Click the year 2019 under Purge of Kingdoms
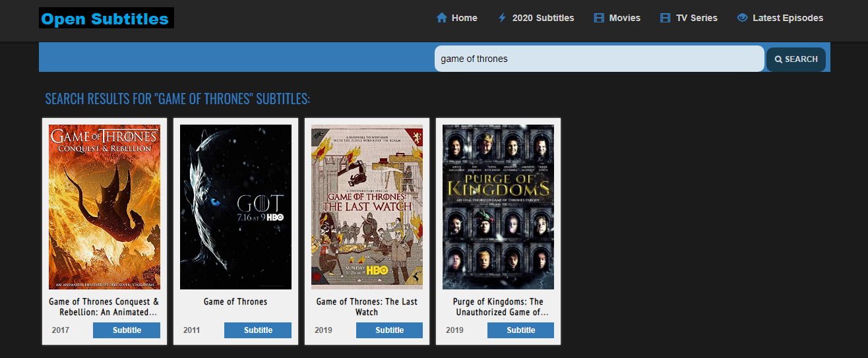The width and height of the screenshot is (868, 358). (x=454, y=330)
